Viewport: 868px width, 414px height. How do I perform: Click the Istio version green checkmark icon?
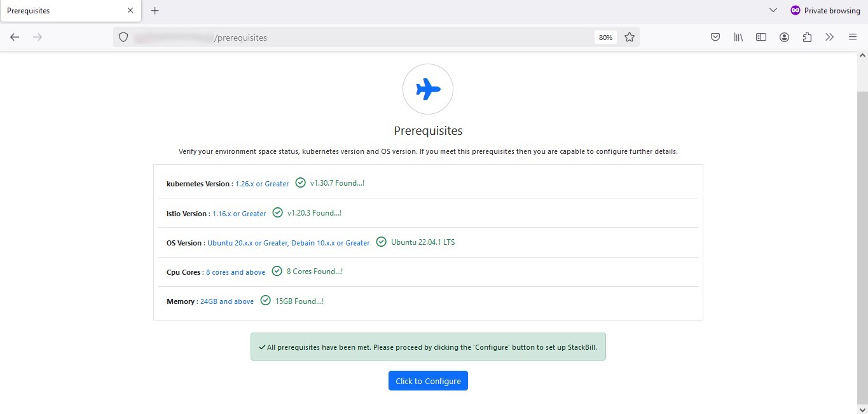[x=277, y=213]
